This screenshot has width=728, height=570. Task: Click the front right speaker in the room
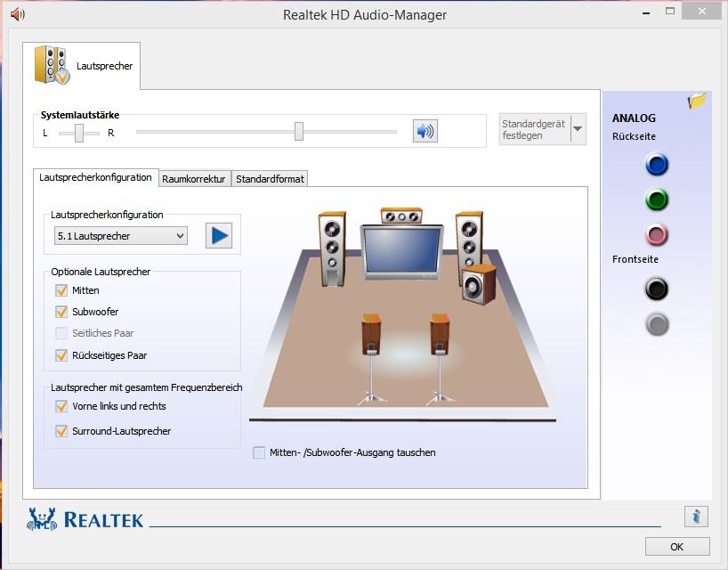coord(468,240)
